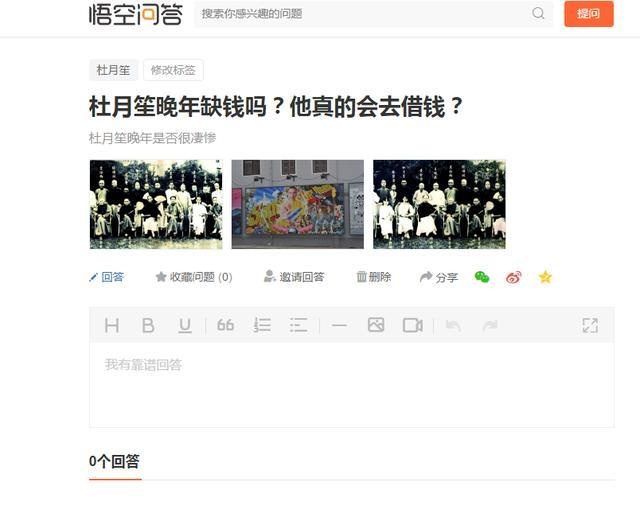This screenshot has width=640, height=513.
Task: Click the heading H format icon
Action: [x=111, y=325]
